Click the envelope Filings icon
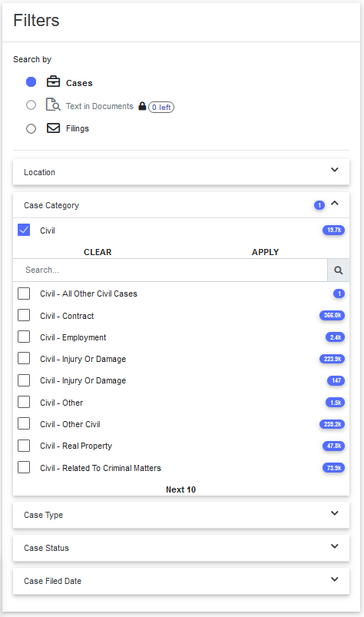Image resolution: width=364 pixels, height=617 pixels. [54, 128]
